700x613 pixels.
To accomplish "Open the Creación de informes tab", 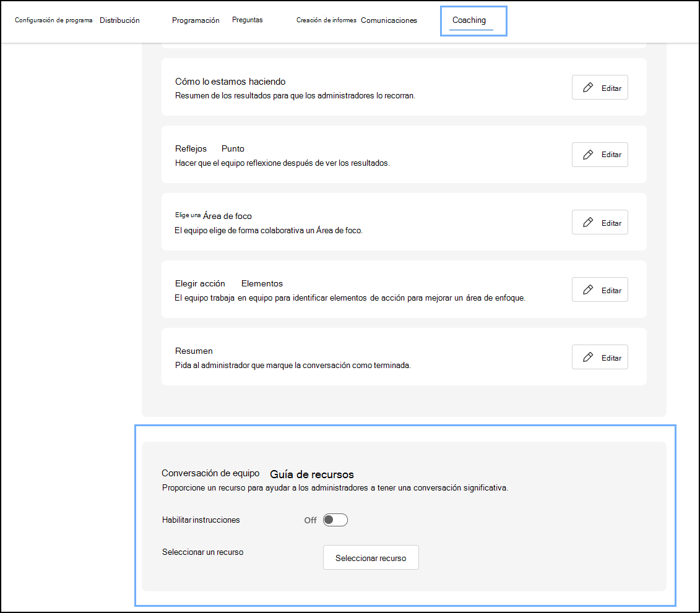I will (326, 19).
